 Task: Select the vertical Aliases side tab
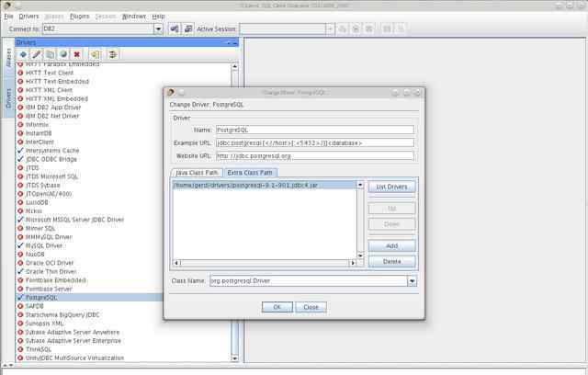[x=8, y=58]
